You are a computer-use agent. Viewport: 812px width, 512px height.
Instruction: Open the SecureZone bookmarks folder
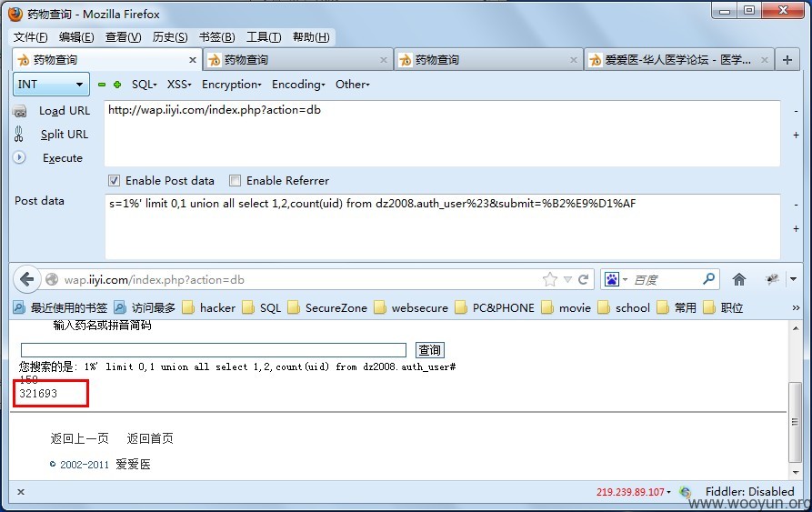point(327,308)
